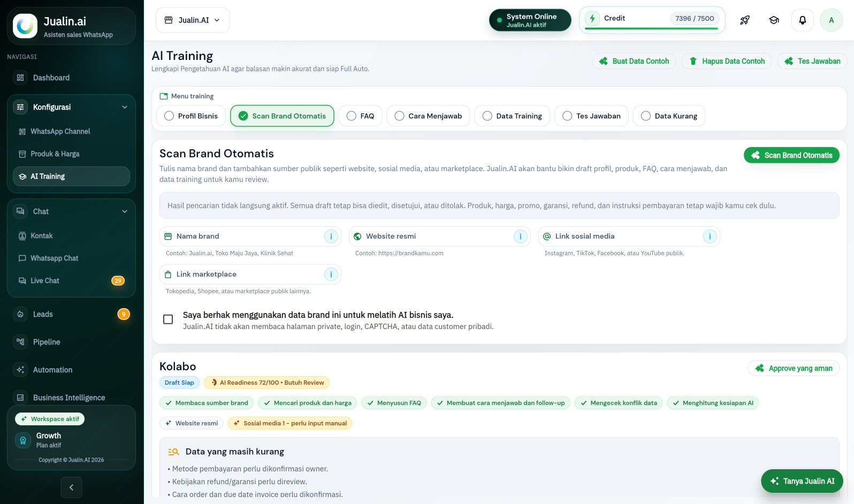The image size is (854, 504).
Task: Click Approve yang aman button
Action: [794, 369]
